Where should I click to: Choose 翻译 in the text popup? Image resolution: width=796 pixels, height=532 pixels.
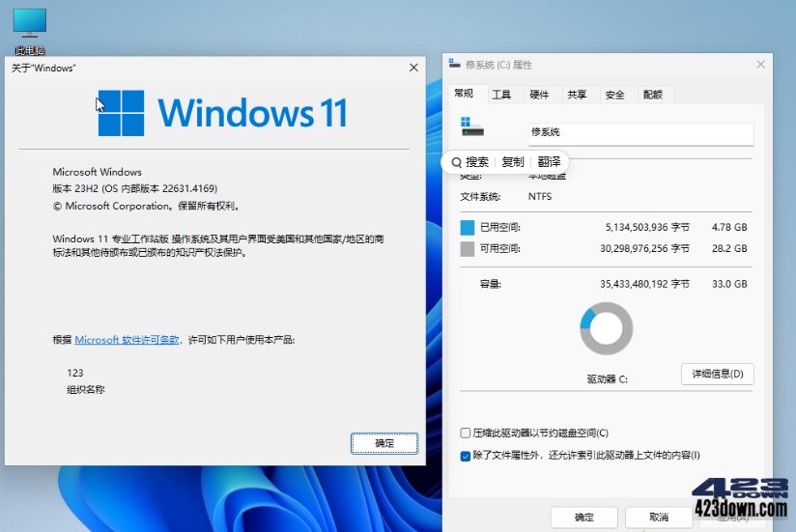click(549, 162)
